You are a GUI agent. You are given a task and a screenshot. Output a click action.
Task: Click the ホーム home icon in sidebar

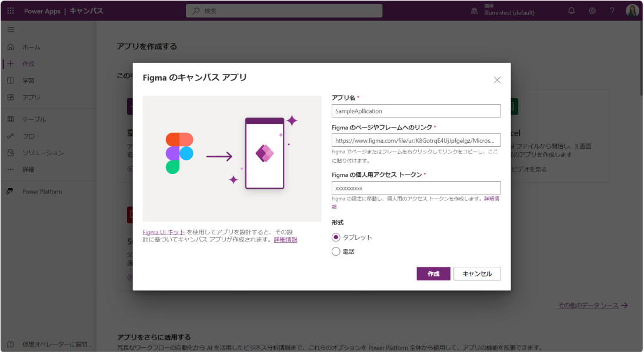[11, 47]
